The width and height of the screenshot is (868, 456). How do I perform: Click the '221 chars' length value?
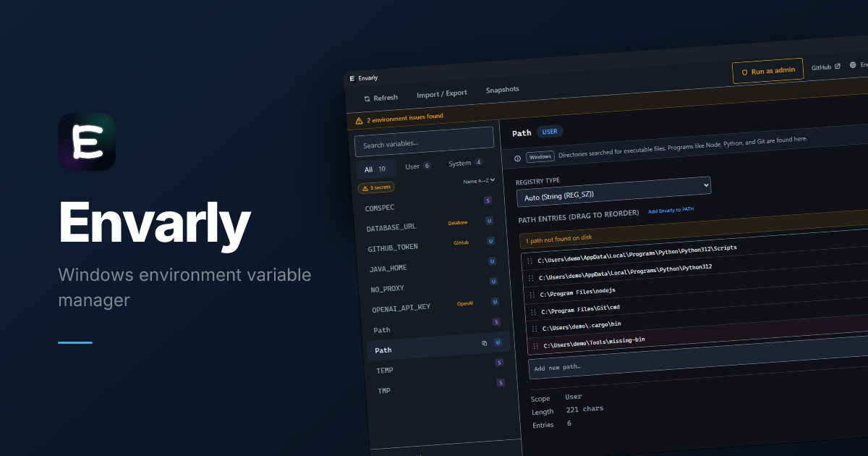tap(584, 409)
